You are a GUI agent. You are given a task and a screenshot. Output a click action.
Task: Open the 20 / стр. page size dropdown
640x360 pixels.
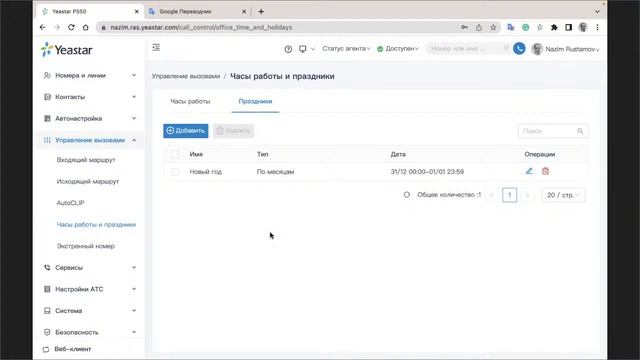563,195
